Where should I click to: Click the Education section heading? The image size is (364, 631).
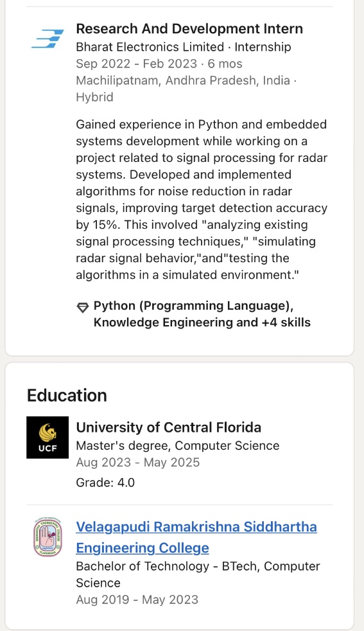pyautogui.click(x=67, y=395)
